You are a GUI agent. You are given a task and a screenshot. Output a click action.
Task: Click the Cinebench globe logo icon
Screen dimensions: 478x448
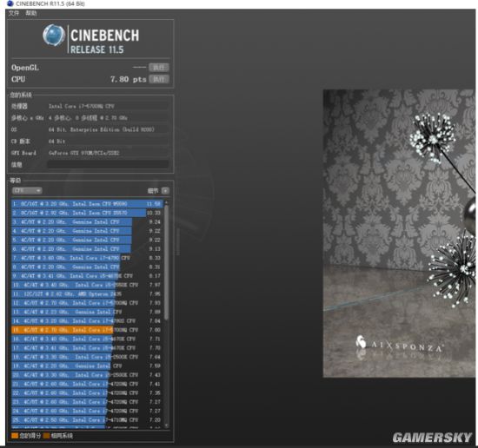point(54,36)
